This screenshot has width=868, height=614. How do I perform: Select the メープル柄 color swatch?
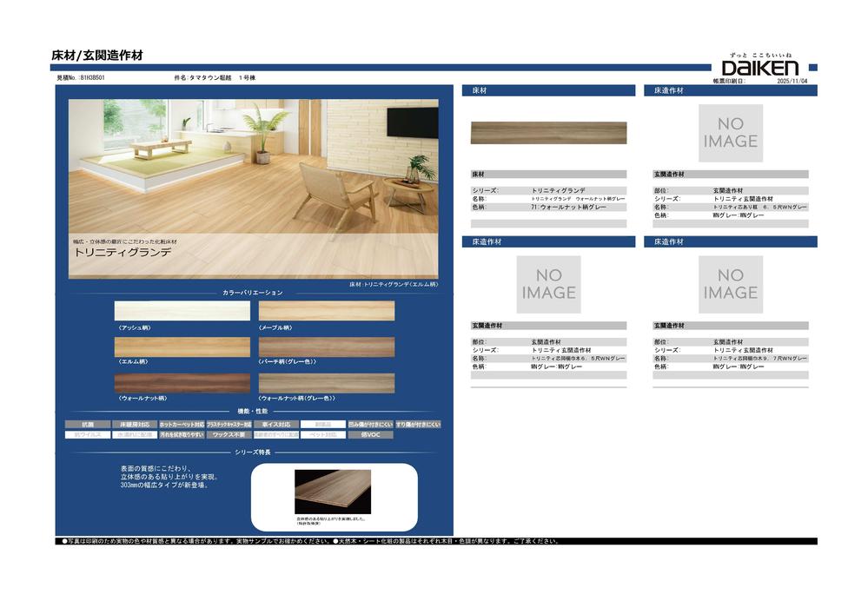click(327, 310)
